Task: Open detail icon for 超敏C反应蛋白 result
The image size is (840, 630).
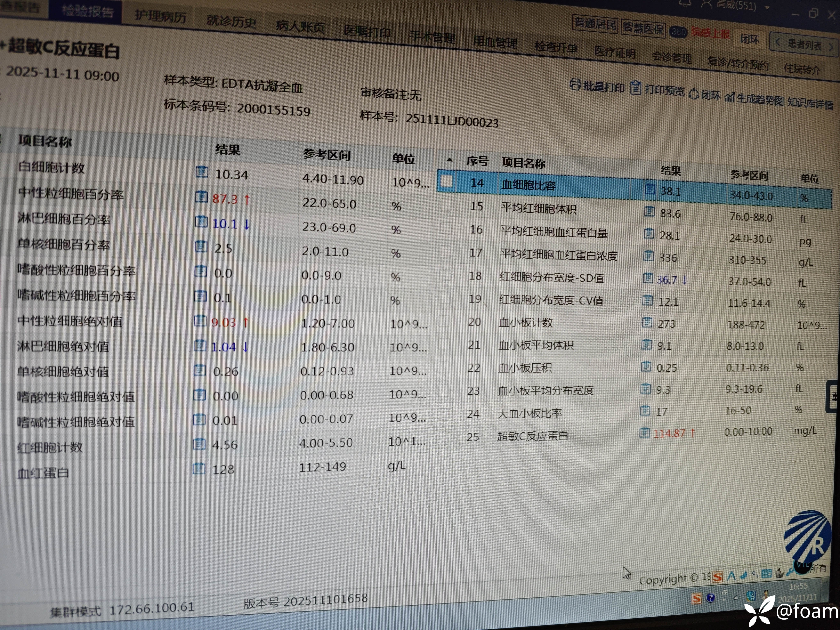Action: pyautogui.click(x=644, y=433)
